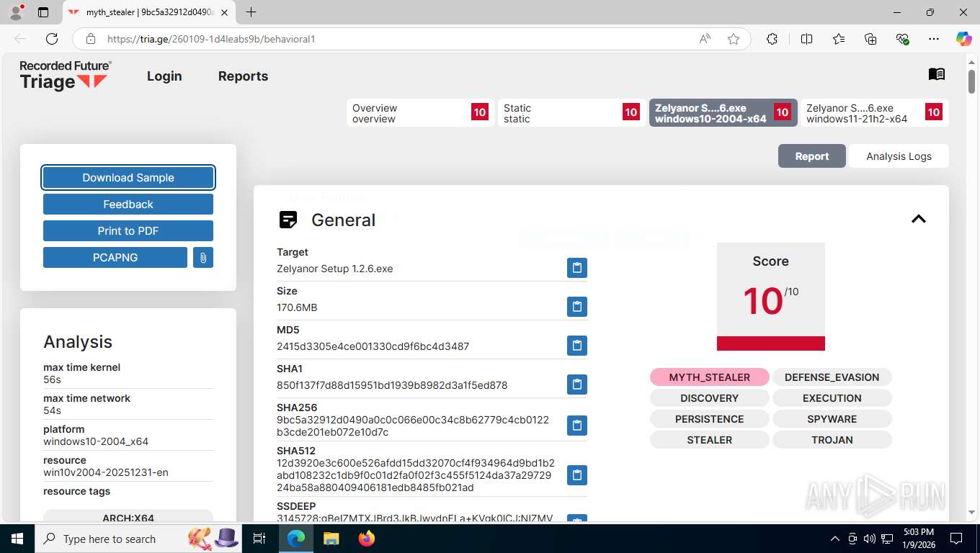Open the Favorites list icon
This screenshot has height=553, width=980.
coord(839,39)
